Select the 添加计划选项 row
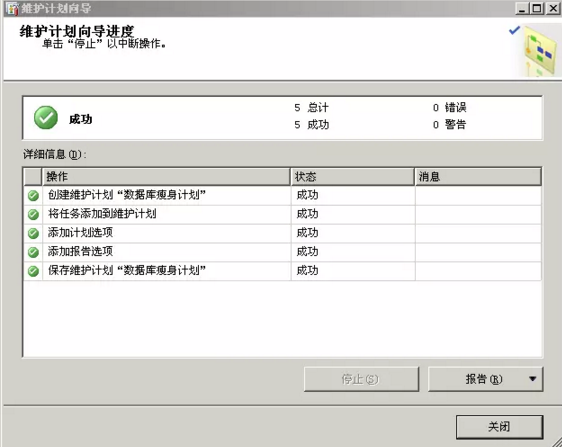This screenshot has height=447, width=562. pos(282,233)
